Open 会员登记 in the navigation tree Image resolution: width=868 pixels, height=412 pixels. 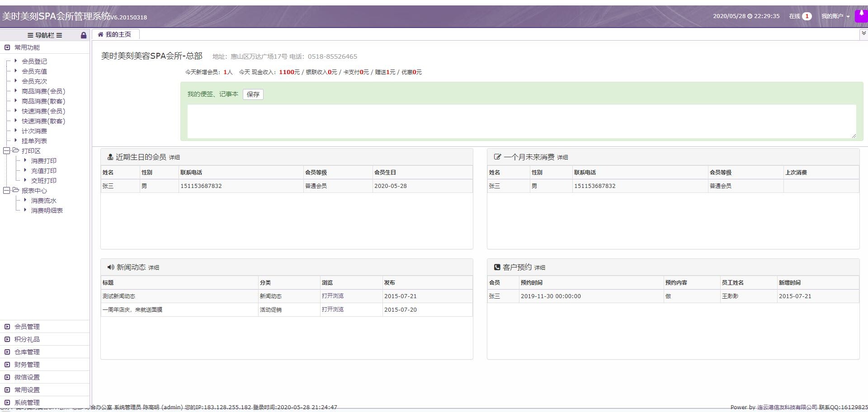pos(34,61)
